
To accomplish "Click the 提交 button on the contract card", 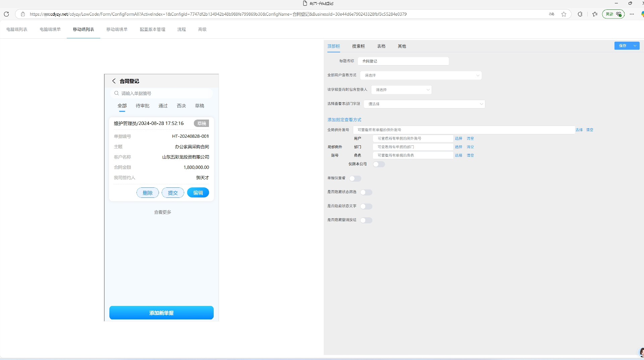I will coord(173,193).
